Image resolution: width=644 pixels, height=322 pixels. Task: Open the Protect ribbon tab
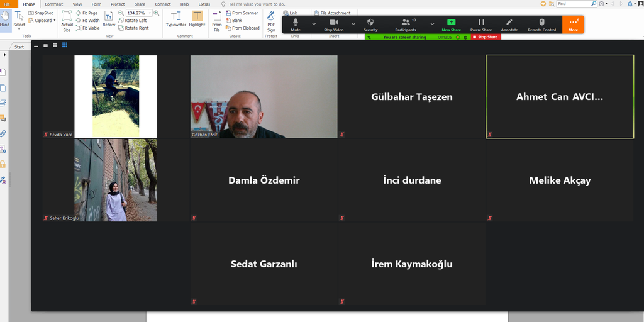coord(118,4)
